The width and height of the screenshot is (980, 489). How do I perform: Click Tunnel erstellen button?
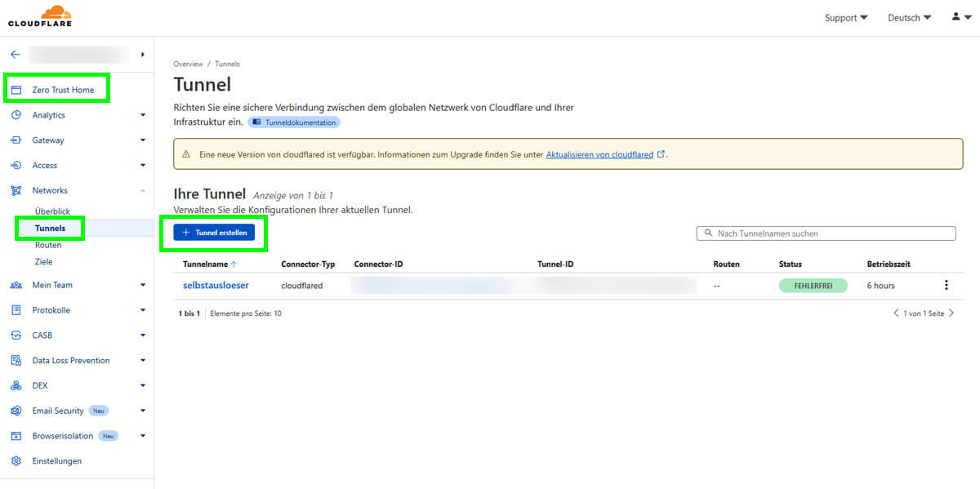[214, 233]
